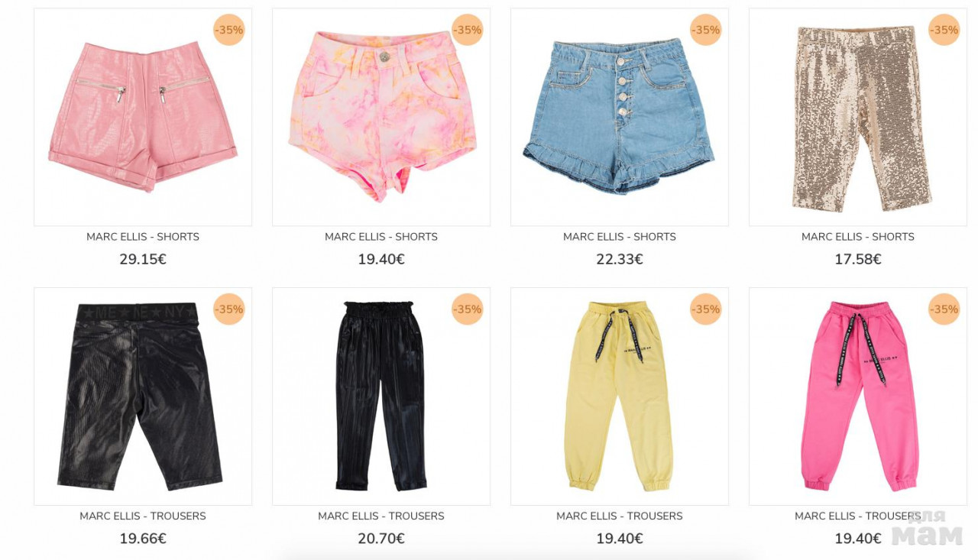Click the 17.58€ price of sequin shorts
978x560 pixels.
coord(858,259)
